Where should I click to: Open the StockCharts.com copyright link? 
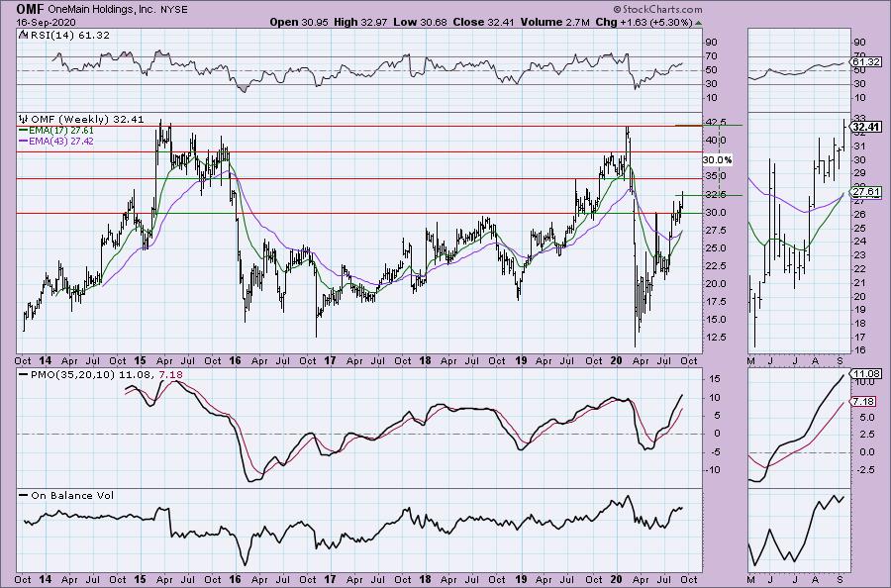[657, 9]
